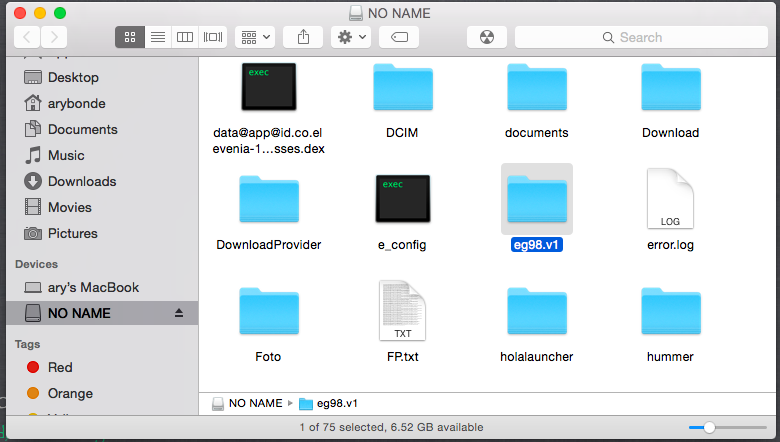The height and width of the screenshot is (442, 780).
Task: Select ary's MacBook under Devices
Action: click(82, 287)
